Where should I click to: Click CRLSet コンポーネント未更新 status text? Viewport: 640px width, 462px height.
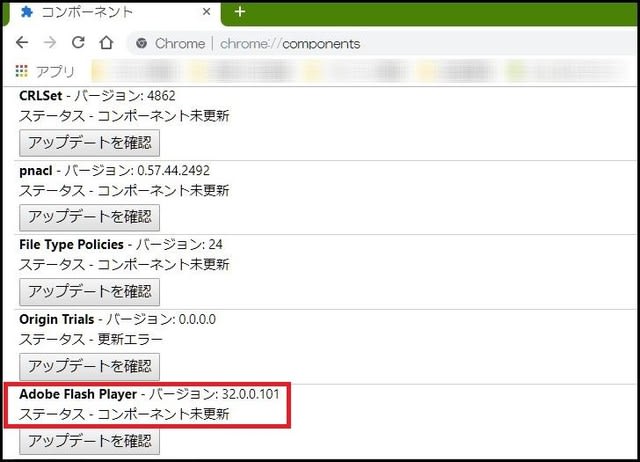click(x=163, y=116)
